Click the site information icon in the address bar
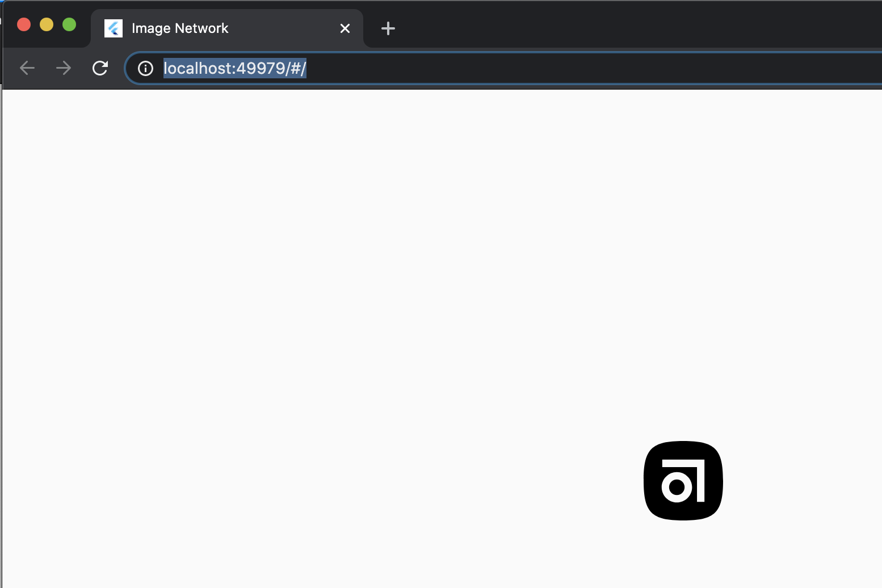 [x=145, y=68]
